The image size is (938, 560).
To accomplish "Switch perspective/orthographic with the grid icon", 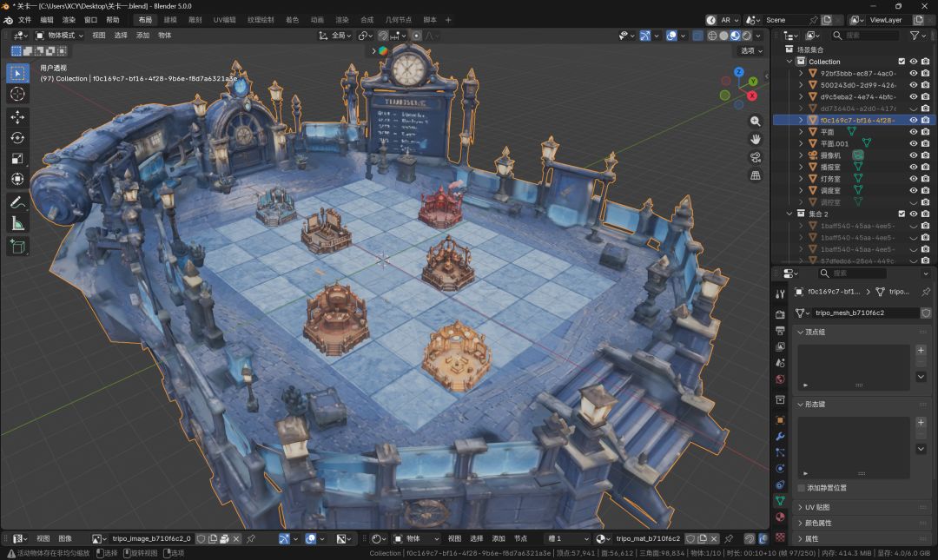I will (x=756, y=175).
